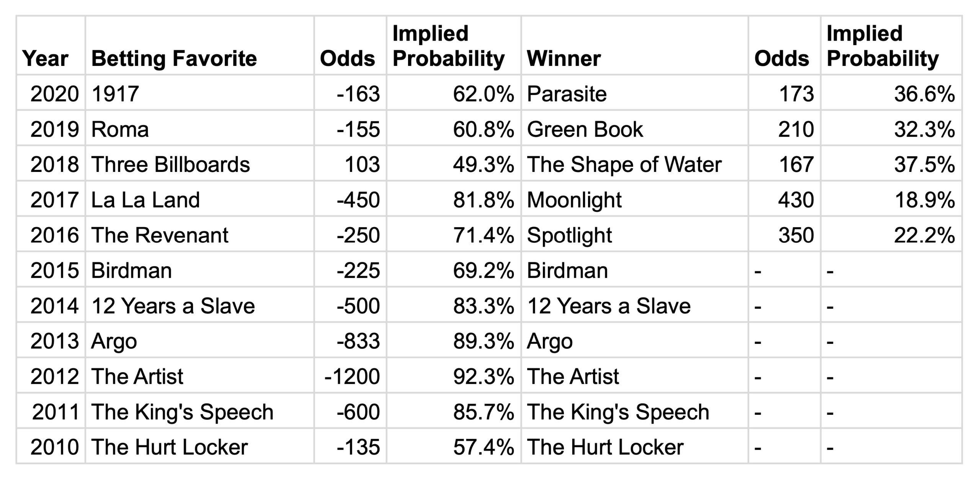Image resolution: width=980 pixels, height=481 pixels.
Task: Click the Moonlight winner cell
Action: [574, 200]
